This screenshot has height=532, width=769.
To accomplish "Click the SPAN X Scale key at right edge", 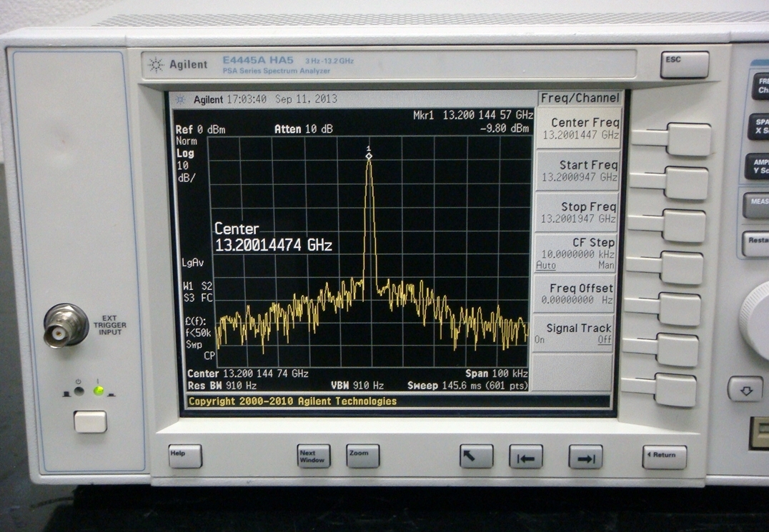I will click(759, 126).
